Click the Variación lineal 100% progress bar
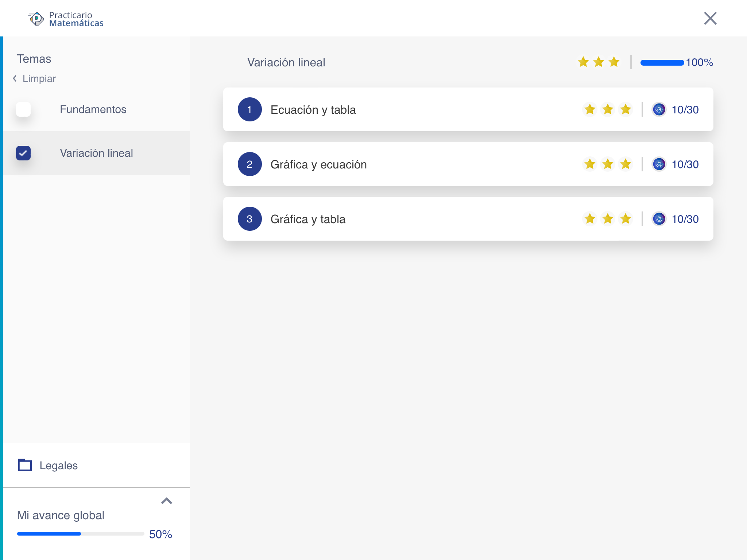 tap(662, 63)
